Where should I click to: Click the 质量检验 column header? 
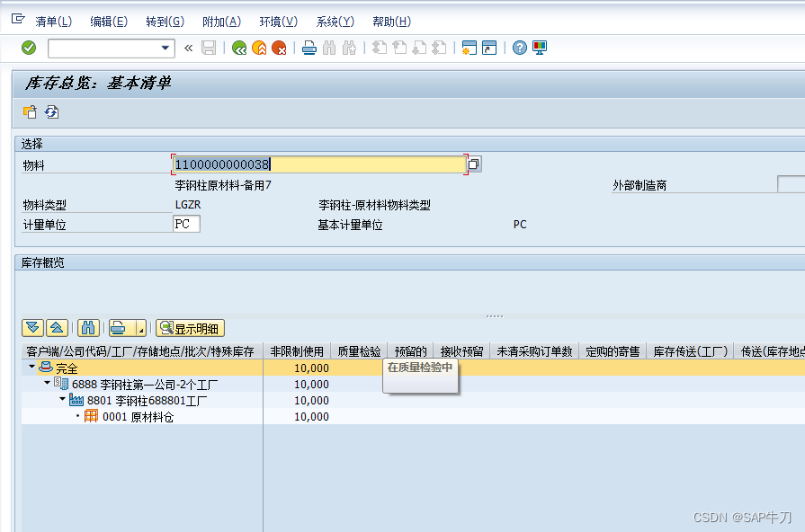[359, 350]
